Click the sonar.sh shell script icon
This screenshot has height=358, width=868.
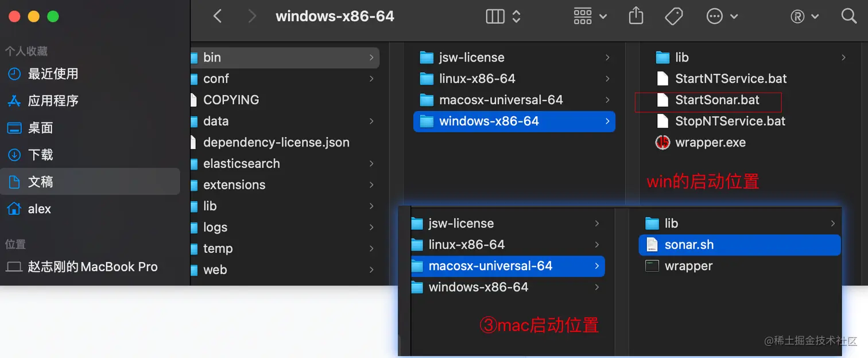click(x=652, y=245)
